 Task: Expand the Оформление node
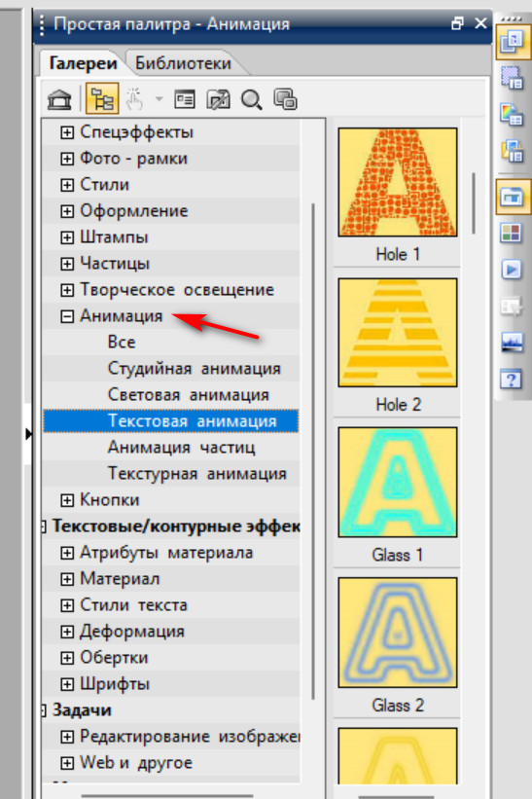click(x=67, y=211)
